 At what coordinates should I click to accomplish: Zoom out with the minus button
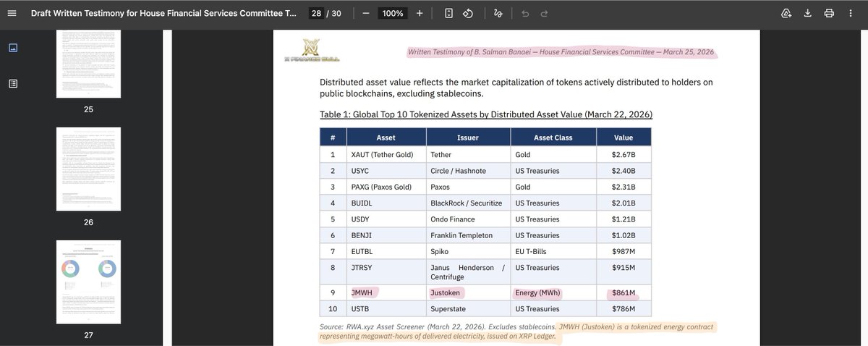pos(366,14)
